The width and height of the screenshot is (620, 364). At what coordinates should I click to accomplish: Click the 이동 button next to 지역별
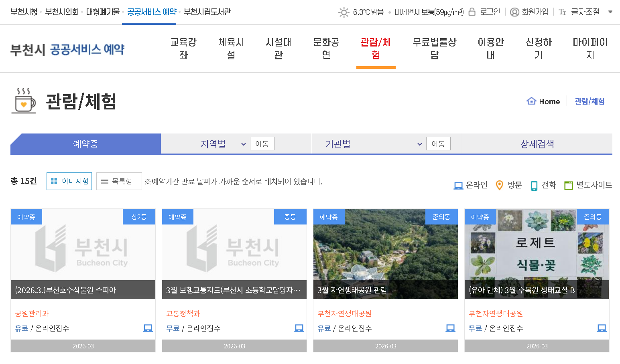tap(262, 143)
